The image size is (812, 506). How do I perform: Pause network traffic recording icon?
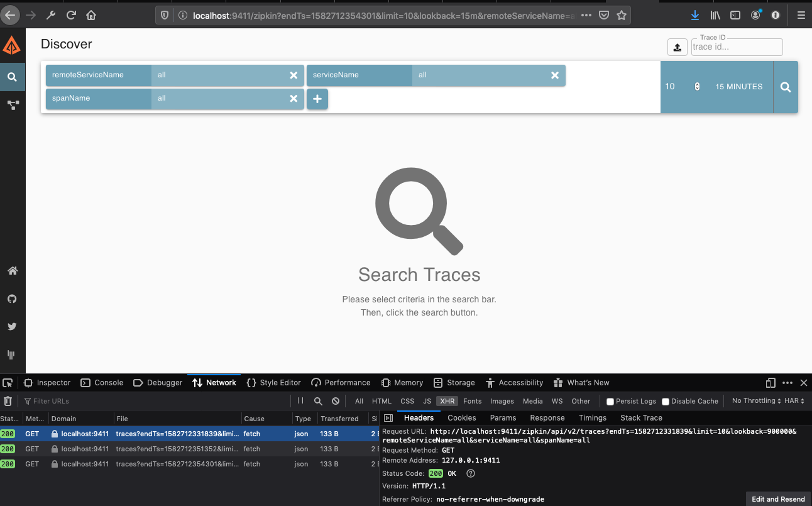tap(300, 400)
